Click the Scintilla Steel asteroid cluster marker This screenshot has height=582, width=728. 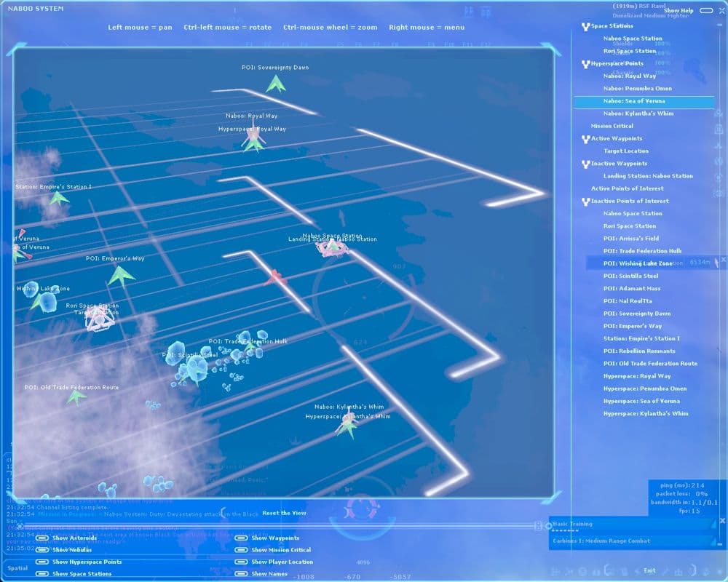194,367
